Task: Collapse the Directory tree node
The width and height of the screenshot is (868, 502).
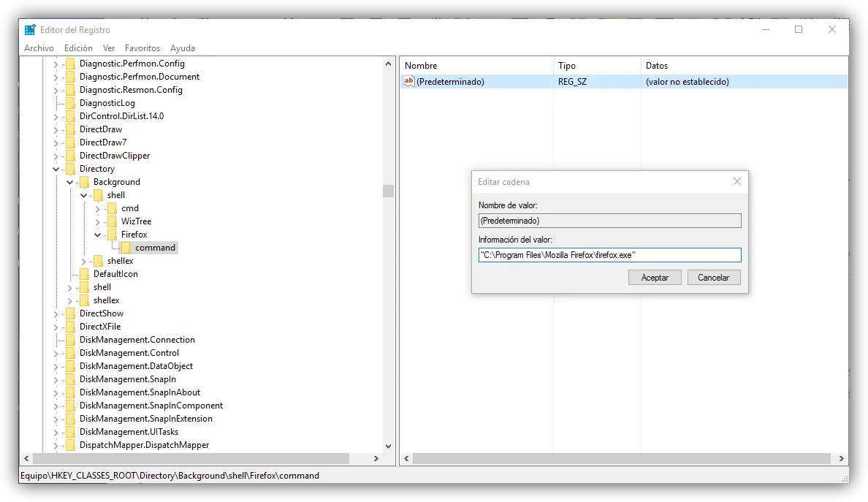Action: [56, 169]
